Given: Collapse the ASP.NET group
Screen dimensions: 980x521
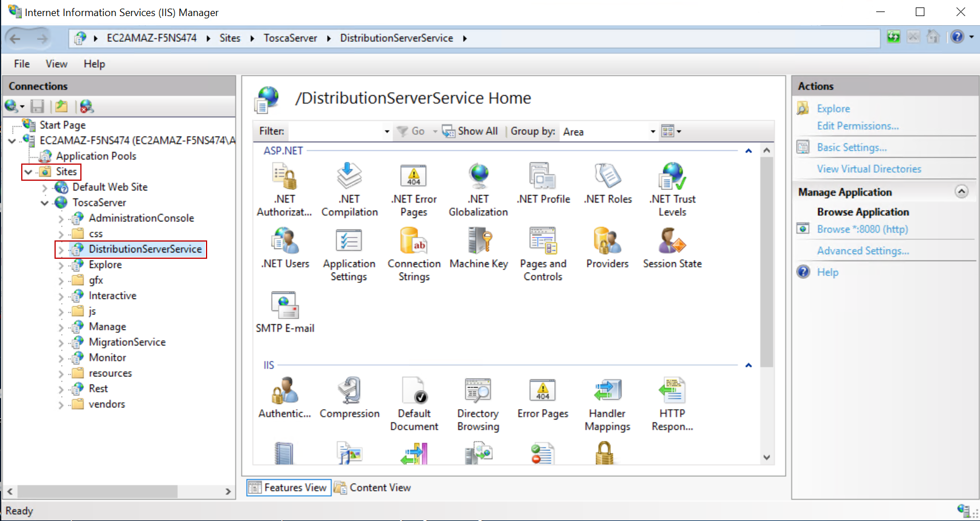Looking at the screenshot, I should point(748,151).
